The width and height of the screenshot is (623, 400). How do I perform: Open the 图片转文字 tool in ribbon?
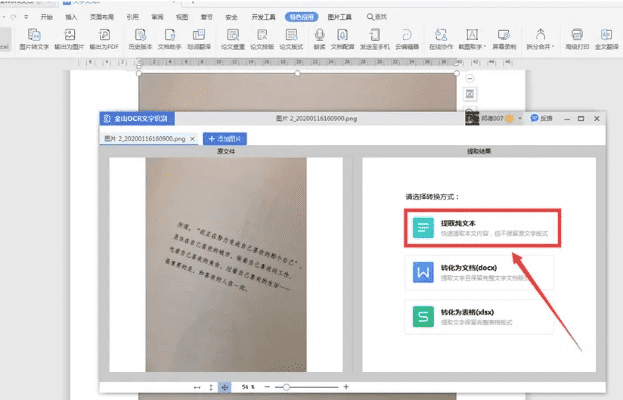(34, 39)
